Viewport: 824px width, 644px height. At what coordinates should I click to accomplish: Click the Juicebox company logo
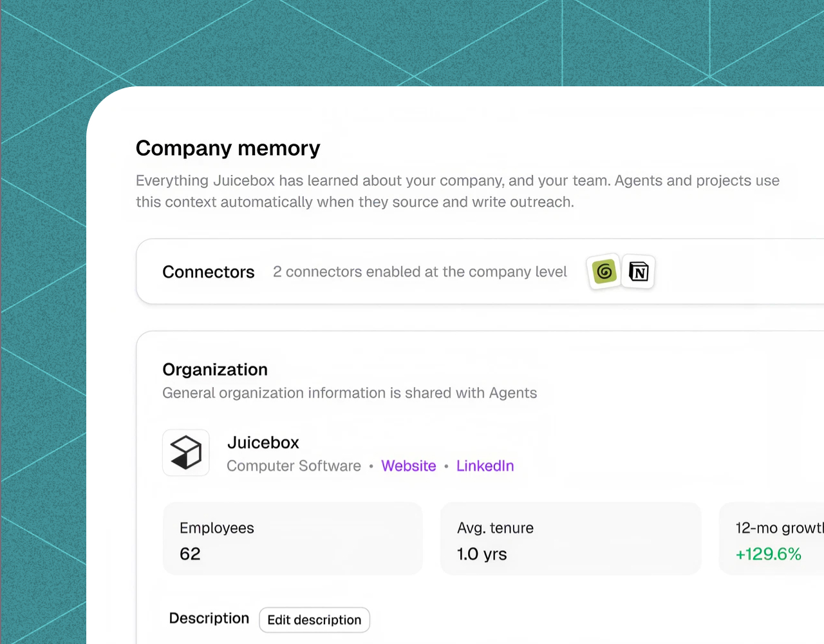[x=186, y=453]
